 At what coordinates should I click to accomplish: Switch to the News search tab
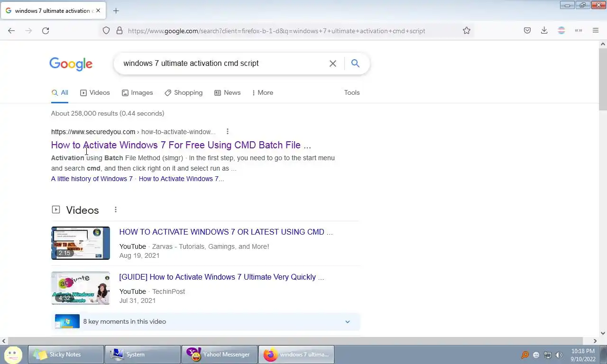(x=228, y=93)
